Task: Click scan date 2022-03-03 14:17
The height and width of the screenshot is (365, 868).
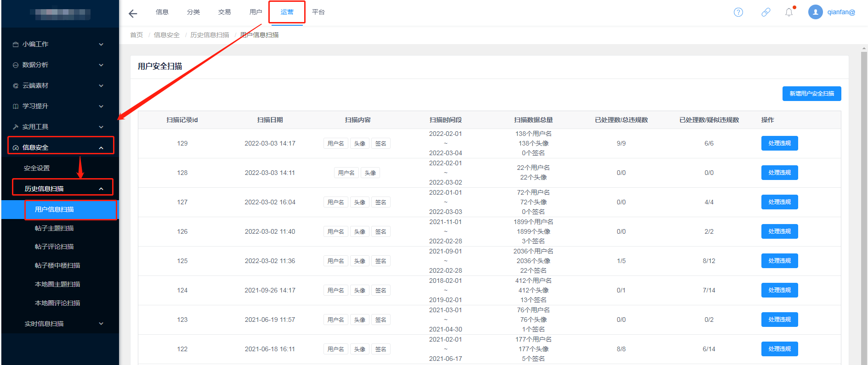Action: tap(270, 143)
